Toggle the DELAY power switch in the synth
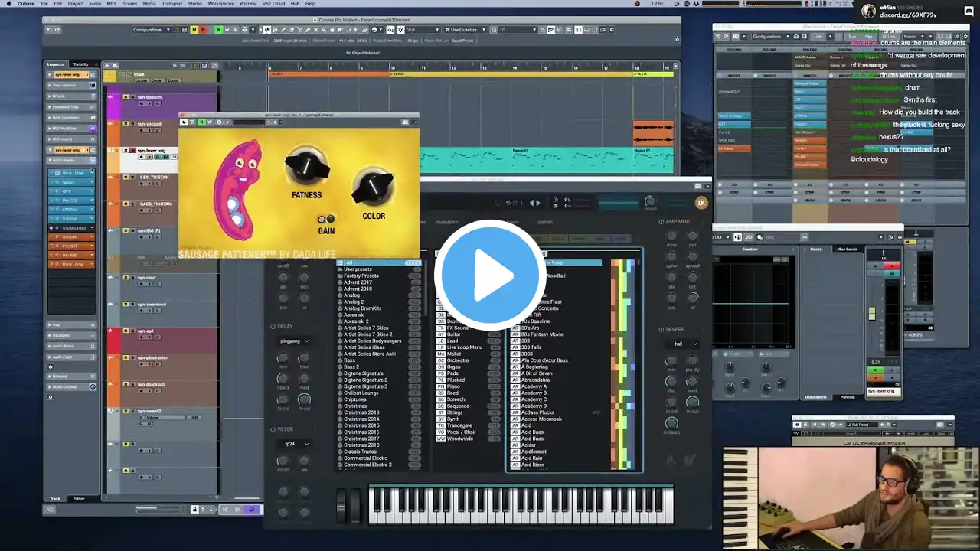 pos(271,326)
